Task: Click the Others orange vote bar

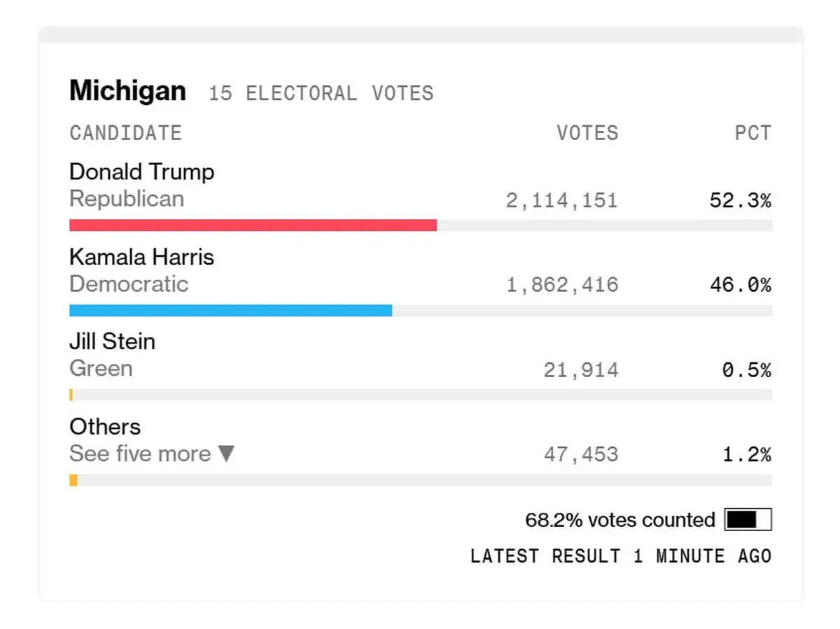Action: pos(73,481)
